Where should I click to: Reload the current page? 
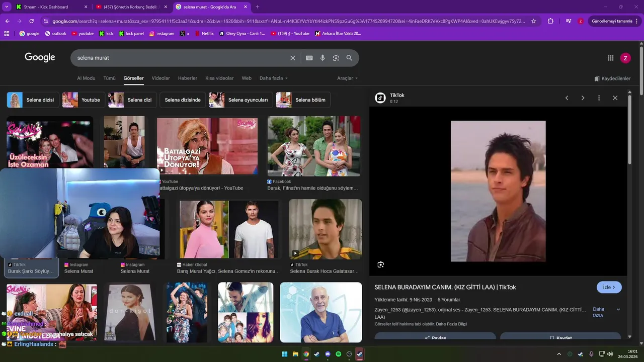click(31, 21)
